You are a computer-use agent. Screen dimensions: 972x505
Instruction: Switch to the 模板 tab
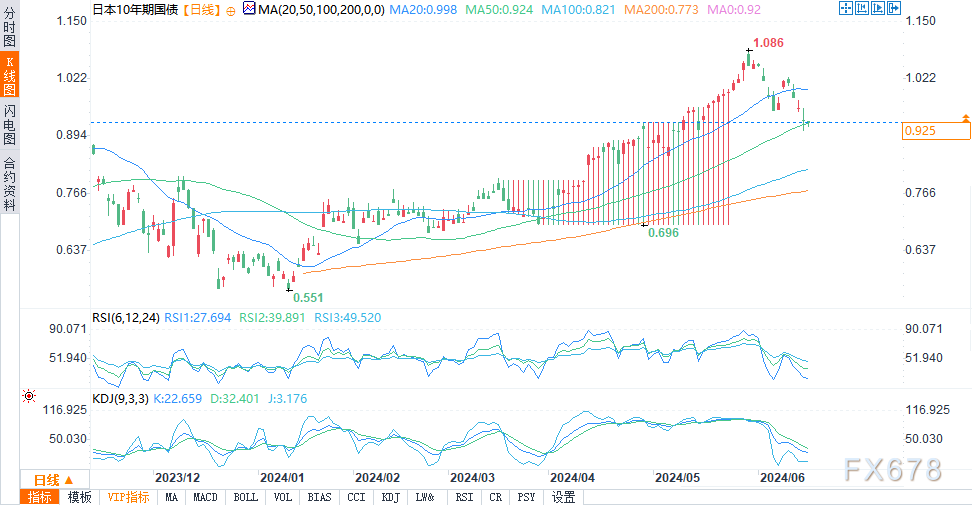[79, 497]
